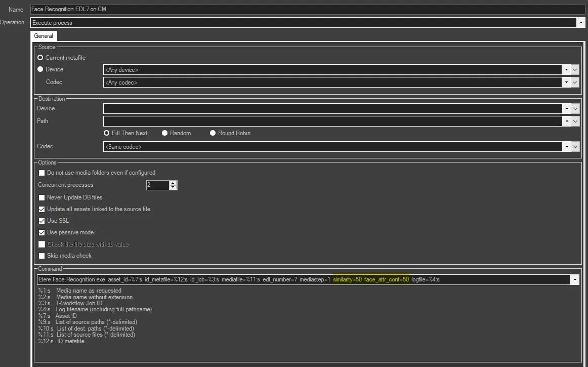The image size is (588, 367).
Task: Toggle Use passive mode checkbox
Action: coord(42,232)
